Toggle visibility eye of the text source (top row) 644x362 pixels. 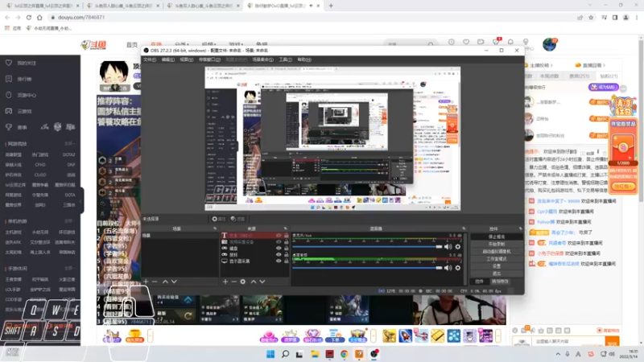coord(279,236)
